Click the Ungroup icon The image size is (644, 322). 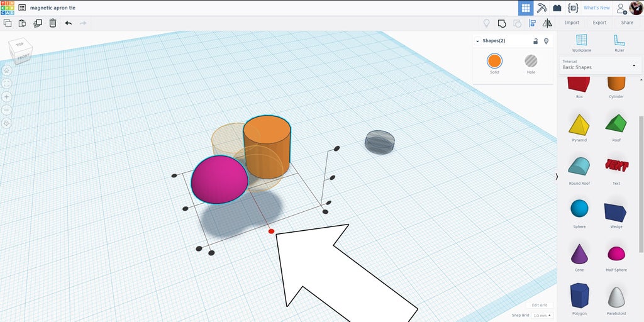click(x=517, y=23)
